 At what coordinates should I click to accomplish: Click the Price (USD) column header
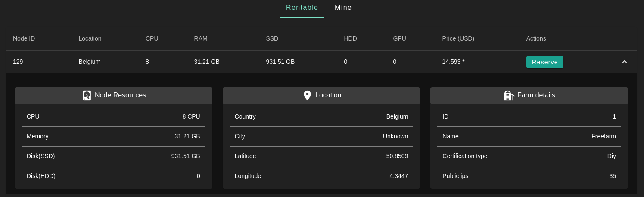tap(458, 38)
